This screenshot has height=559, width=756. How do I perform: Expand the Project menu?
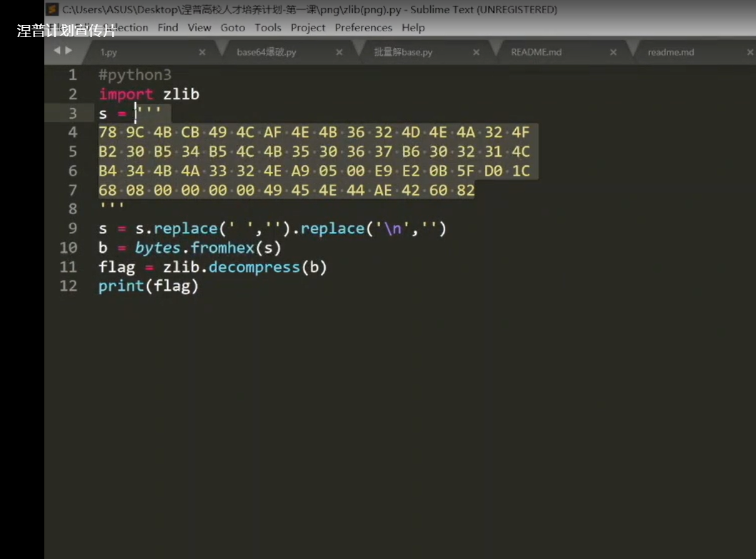tap(308, 28)
